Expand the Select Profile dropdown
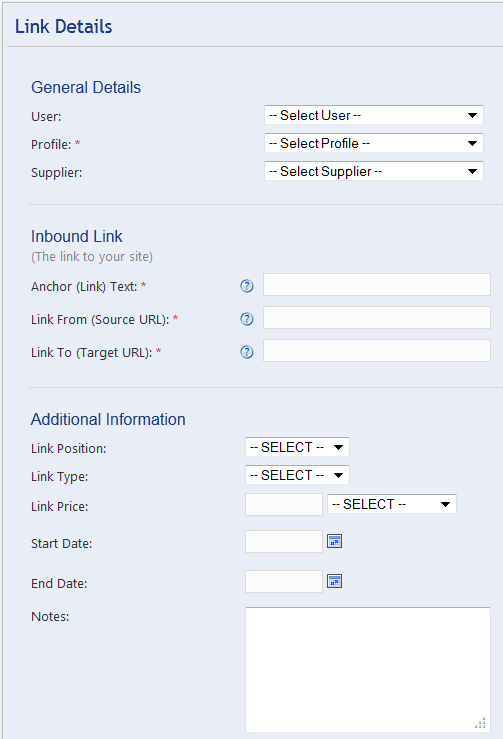This screenshot has width=503, height=739. tap(374, 143)
